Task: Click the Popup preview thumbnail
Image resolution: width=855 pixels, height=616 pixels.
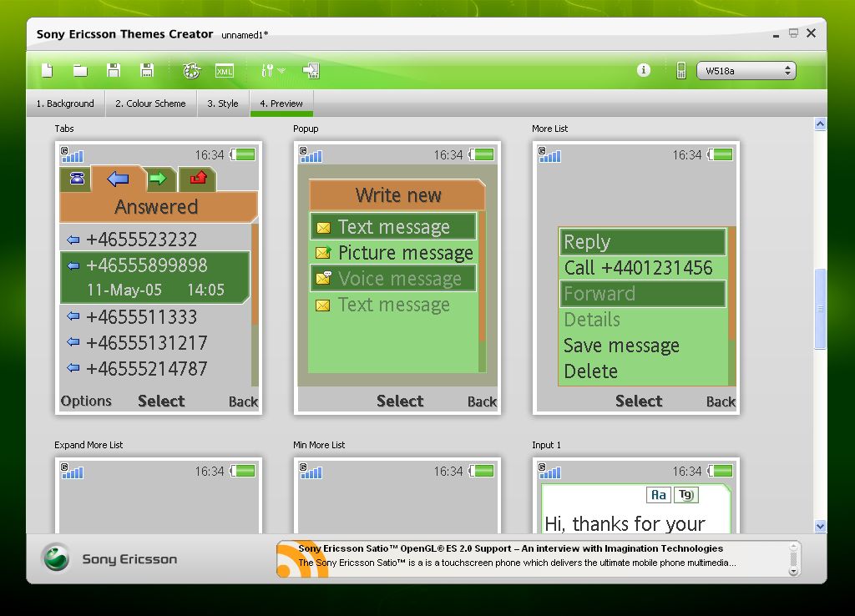Action: pyautogui.click(x=397, y=278)
